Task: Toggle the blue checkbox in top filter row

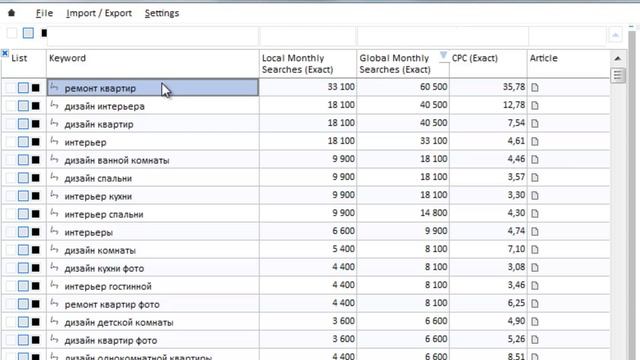Action: (x=28, y=33)
